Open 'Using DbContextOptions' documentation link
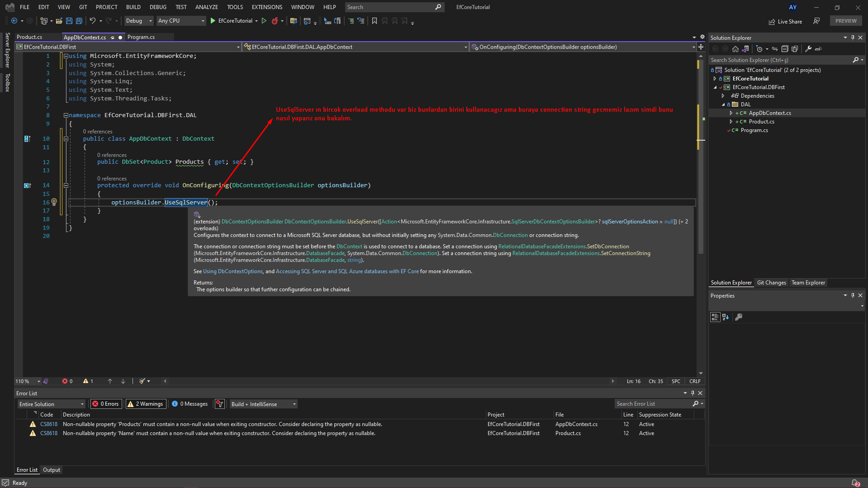The image size is (868, 488). (233, 271)
